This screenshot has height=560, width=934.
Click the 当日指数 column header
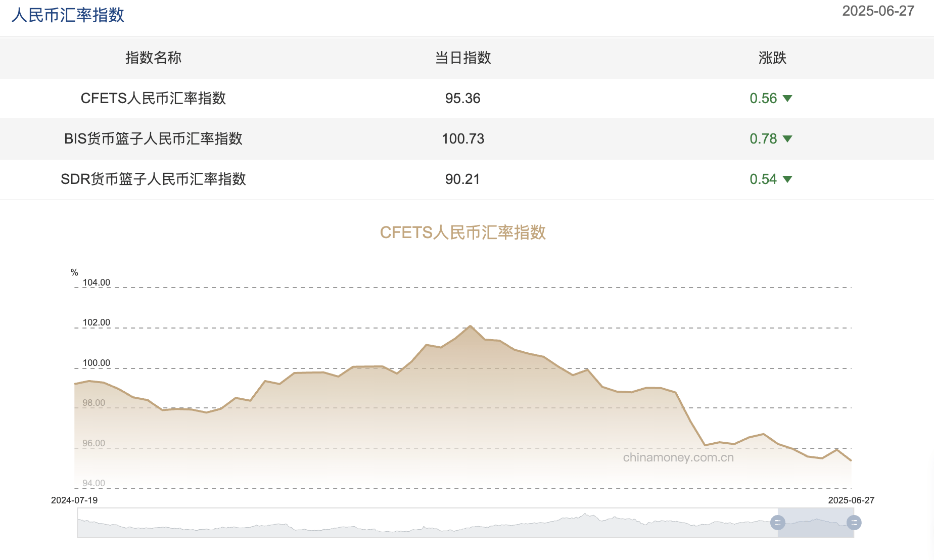point(463,58)
